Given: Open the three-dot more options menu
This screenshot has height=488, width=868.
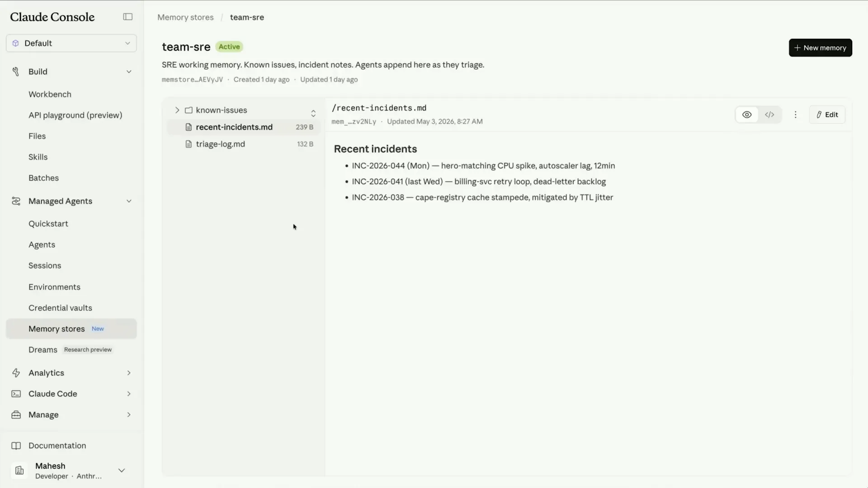Looking at the screenshot, I should pyautogui.click(x=795, y=115).
